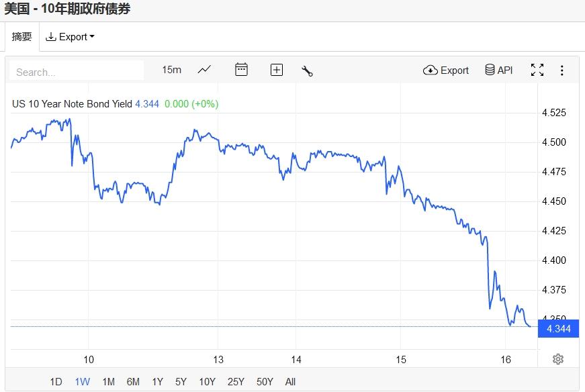Screen dimensions: 585x392
Task: Expand the Export dropdown under the title
Action: 70,37
